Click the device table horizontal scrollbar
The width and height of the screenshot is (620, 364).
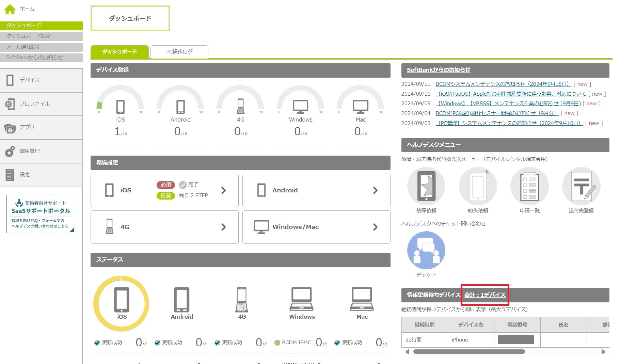tap(469, 352)
